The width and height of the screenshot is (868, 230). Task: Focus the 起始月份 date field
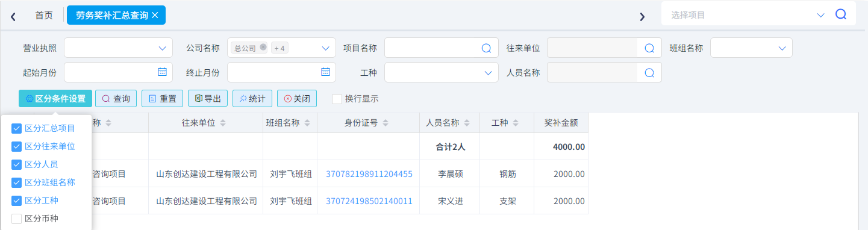click(x=118, y=72)
